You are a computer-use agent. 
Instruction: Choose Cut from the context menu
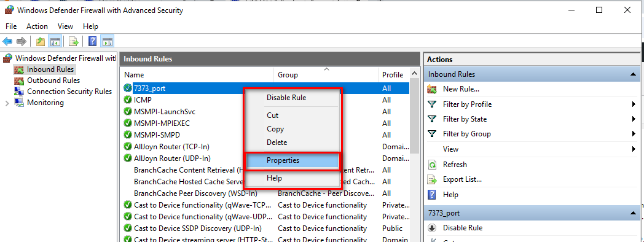point(292,115)
